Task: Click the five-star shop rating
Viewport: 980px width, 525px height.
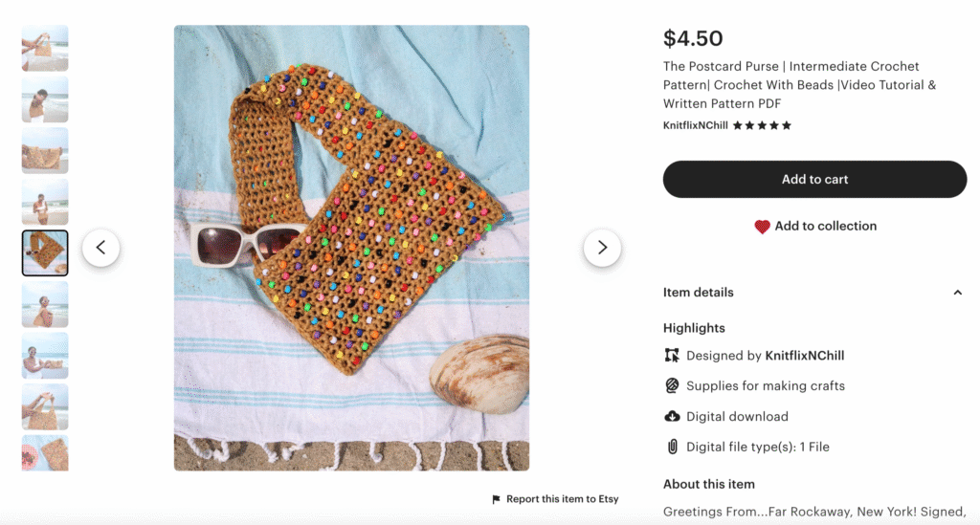Action: coord(762,125)
